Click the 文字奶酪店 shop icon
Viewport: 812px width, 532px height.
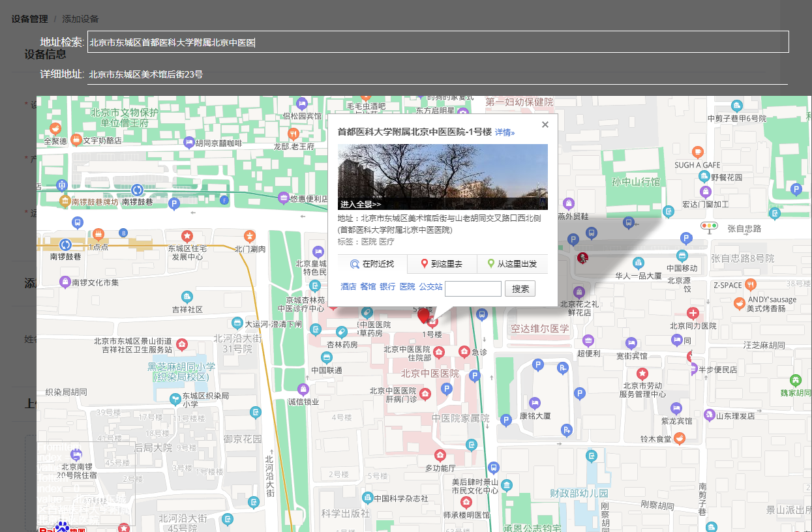point(76,140)
